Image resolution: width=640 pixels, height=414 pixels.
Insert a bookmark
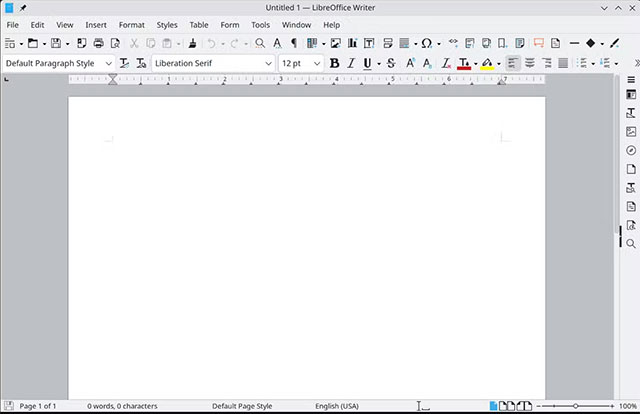tap(502, 43)
